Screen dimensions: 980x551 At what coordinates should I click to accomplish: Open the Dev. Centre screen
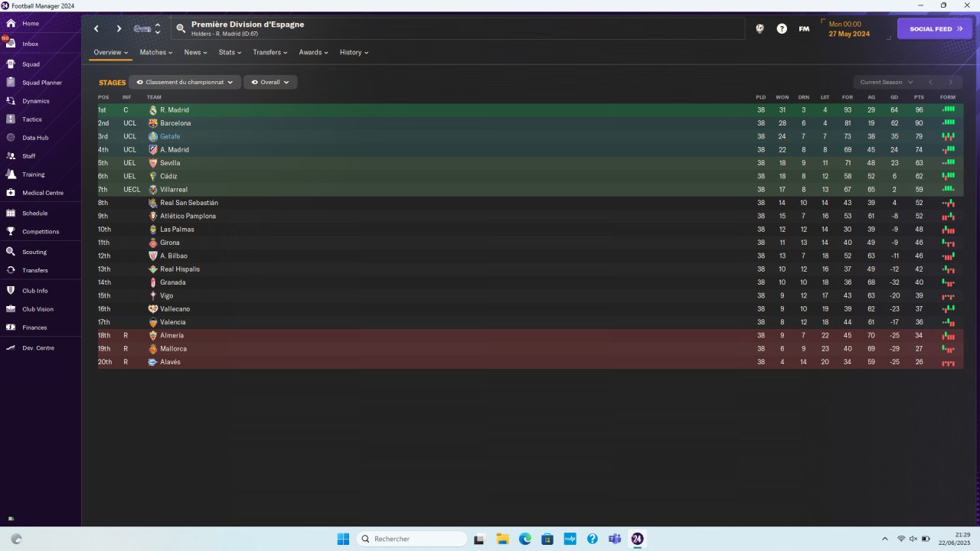click(37, 348)
